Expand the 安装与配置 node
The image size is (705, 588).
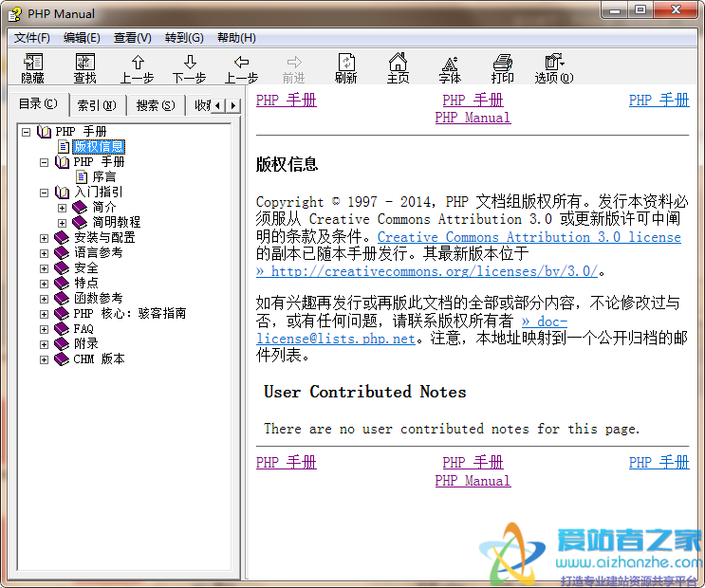(44, 238)
